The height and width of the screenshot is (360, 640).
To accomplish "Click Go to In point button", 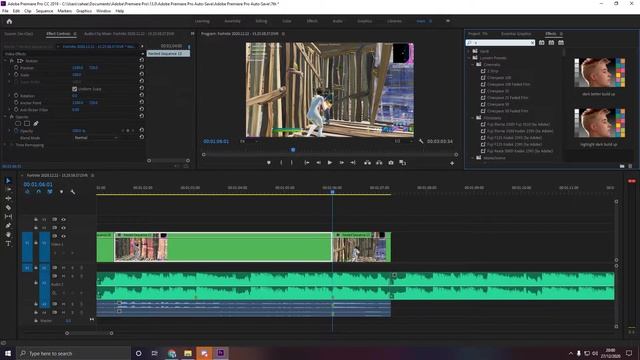I will (x=307, y=162).
